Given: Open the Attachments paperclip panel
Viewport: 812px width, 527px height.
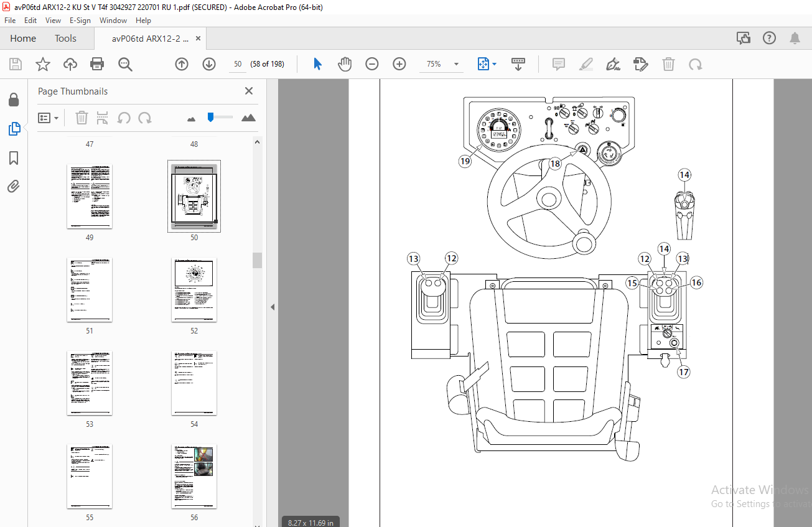Looking at the screenshot, I should click(x=14, y=186).
